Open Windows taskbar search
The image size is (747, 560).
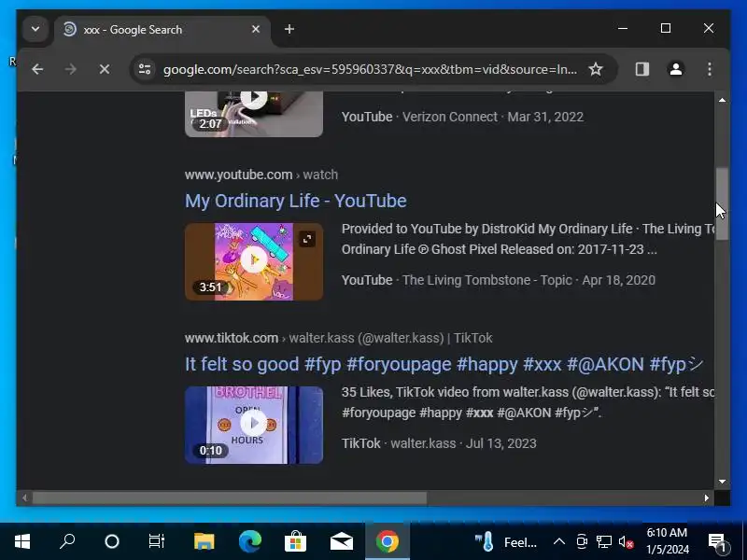tap(67, 541)
